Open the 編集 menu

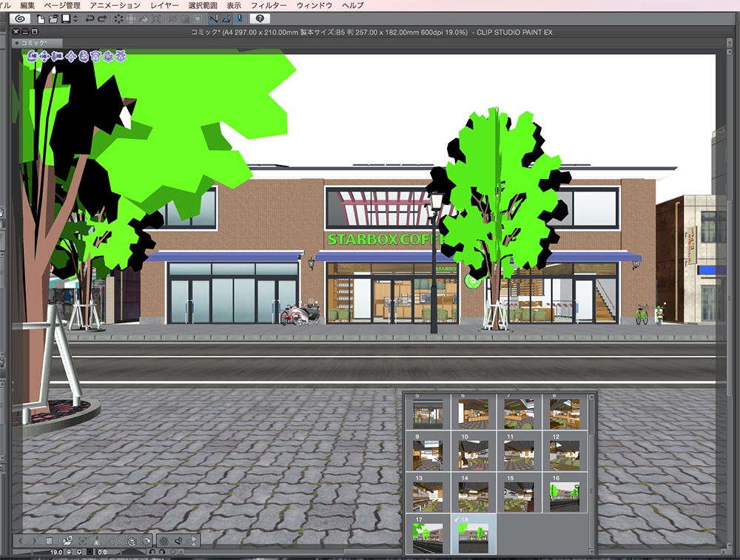[x=27, y=5]
